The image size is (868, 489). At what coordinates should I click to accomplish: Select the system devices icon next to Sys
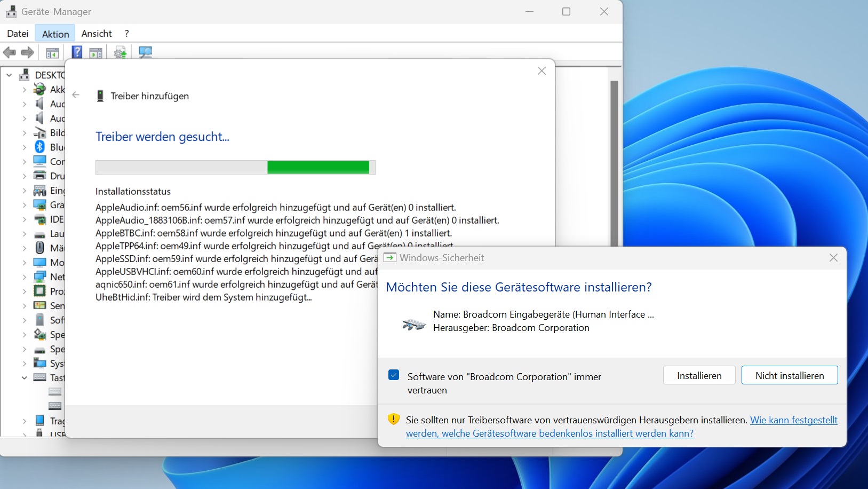pos(39,363)
